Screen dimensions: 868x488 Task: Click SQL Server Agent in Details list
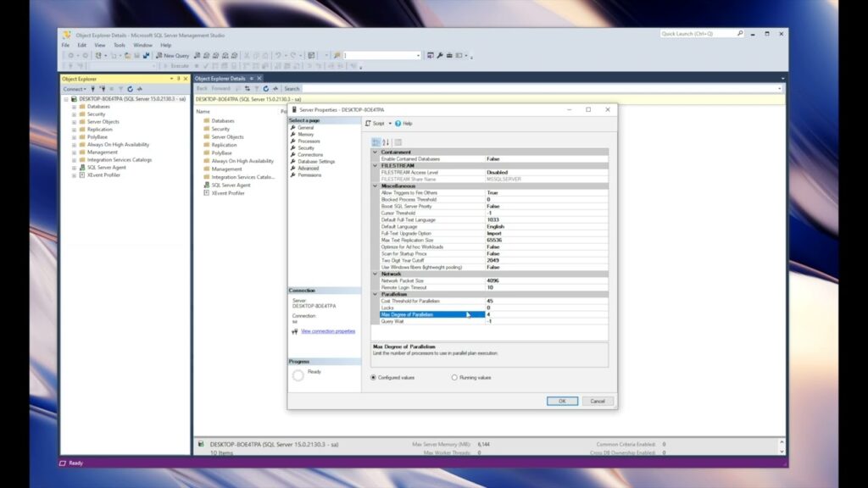[x=231, y=185]
